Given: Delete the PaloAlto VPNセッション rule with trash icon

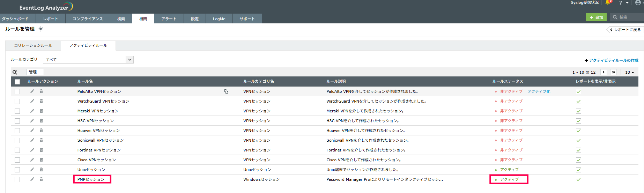Looking at the screenshot, I should point(41,91).
